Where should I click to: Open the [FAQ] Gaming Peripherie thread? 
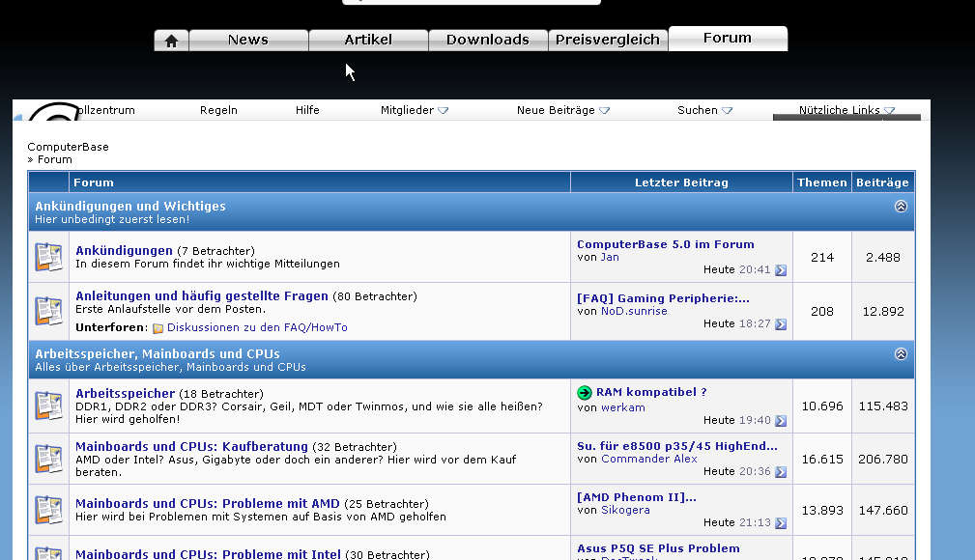663,298
